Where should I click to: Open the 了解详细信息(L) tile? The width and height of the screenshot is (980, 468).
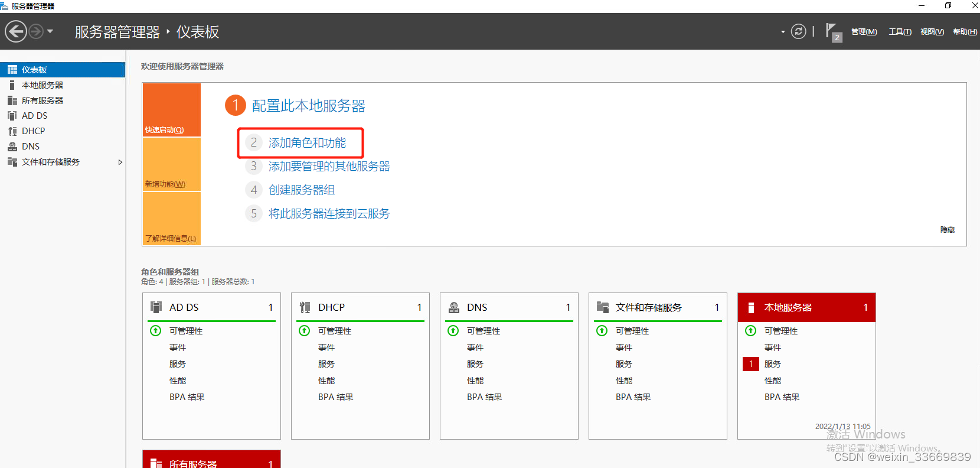[172, 218]
